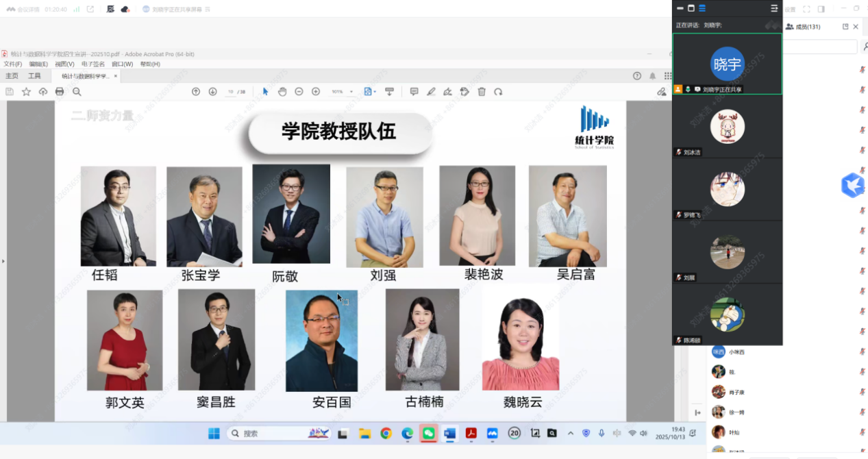Select the hand pan tool
This screenshot has height=459, width=868.
[x=282, y=92]
